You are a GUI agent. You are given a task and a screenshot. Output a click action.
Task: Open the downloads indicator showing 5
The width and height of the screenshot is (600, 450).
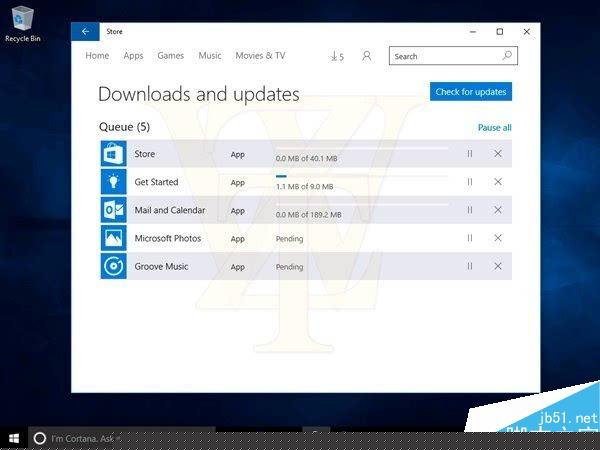click(337, 57)
